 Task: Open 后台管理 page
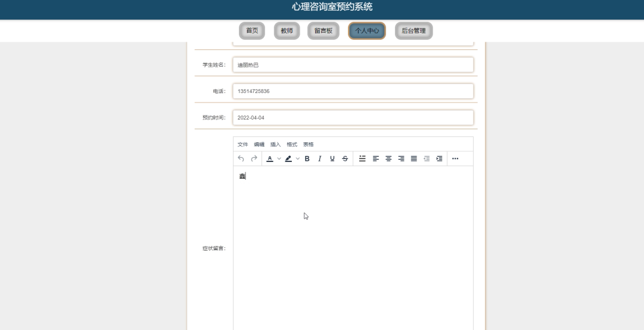(413, 31)
